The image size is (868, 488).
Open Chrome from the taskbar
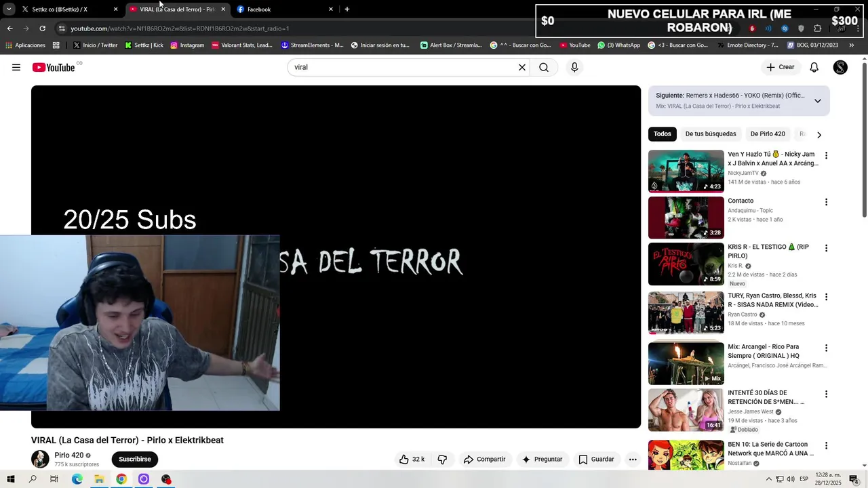121,479
